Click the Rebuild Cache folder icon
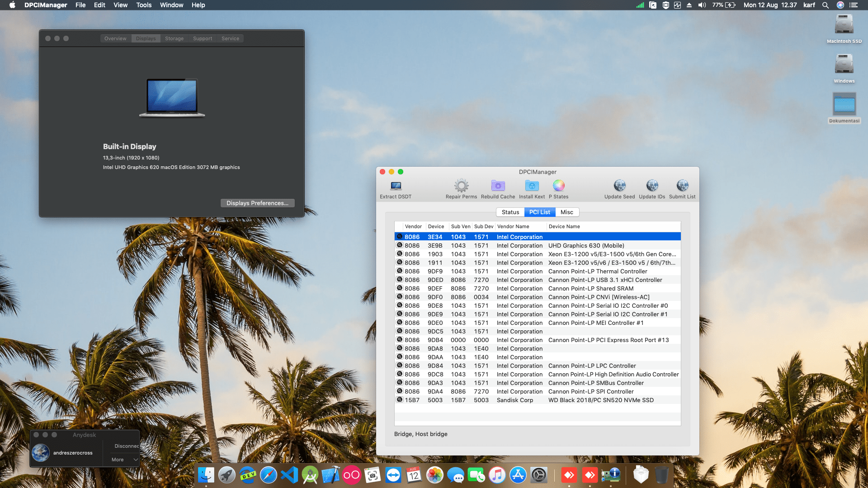Viewport: 868px width, 488px height. 498,186
